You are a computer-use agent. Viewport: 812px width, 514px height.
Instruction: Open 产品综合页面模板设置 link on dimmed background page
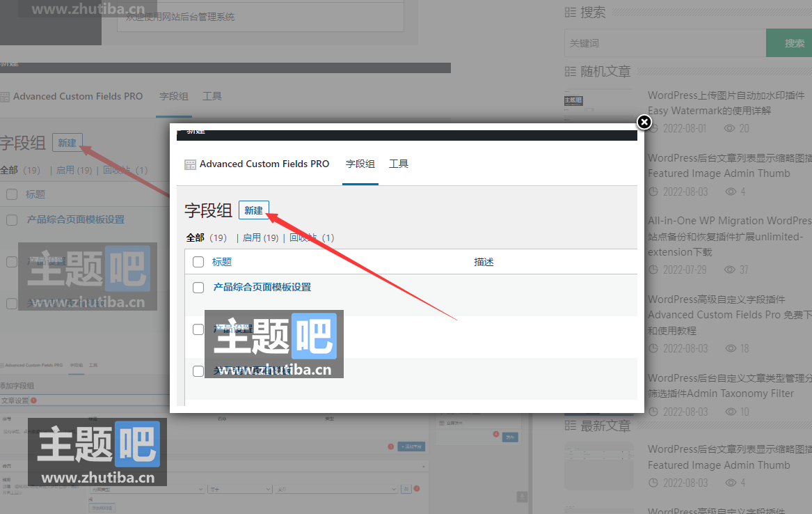(x=76, y=219)
